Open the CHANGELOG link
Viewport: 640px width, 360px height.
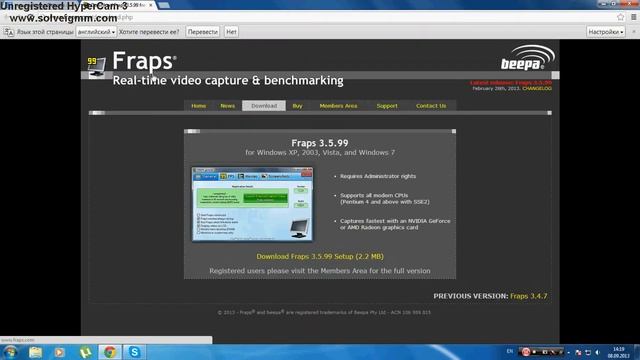coord(537,88)
